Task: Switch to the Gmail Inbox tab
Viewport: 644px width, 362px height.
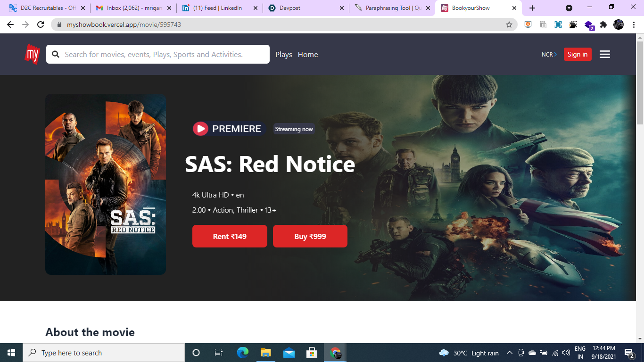Action: click(x=133, y=8)
